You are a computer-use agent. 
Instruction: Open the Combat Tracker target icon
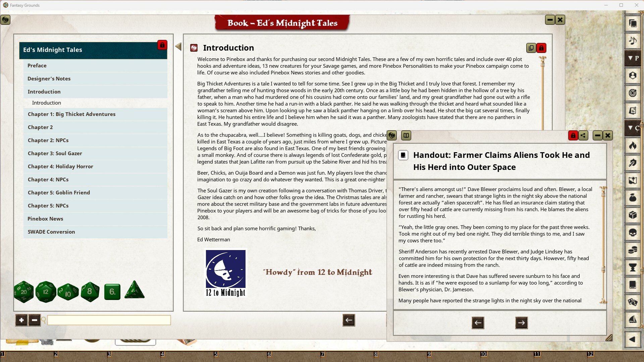click(x=632, y=93)
